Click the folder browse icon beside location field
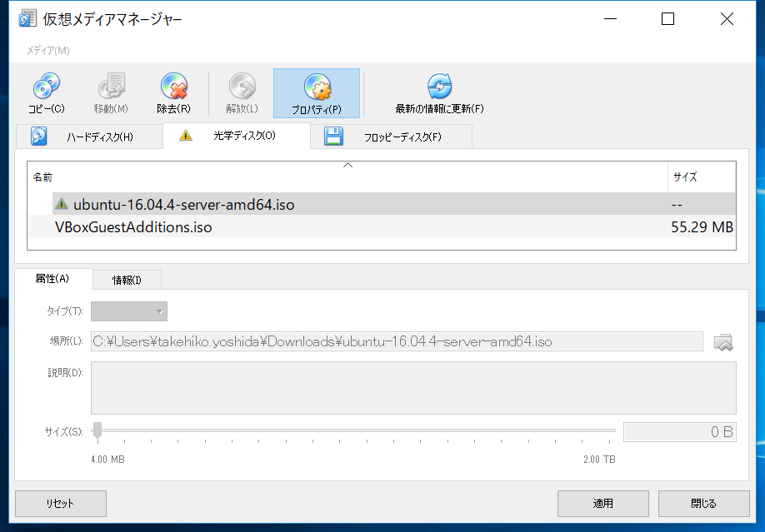Image resolution: width=765 pixels, height=532 pixels. [x=722, y=341]
